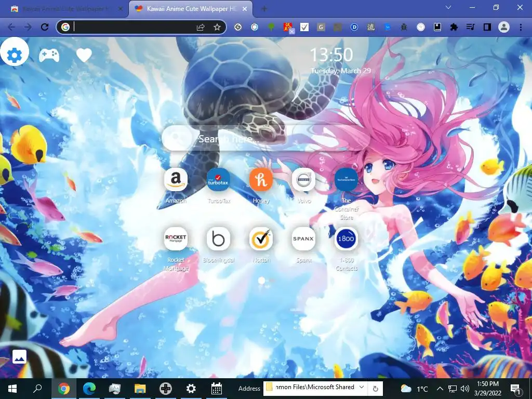
Task: Open the Calendar app in the taskbar
Action: (217, 389)
